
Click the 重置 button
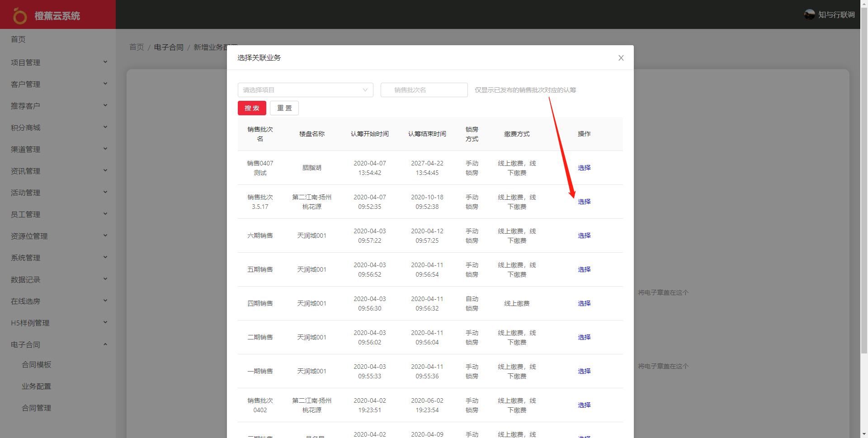(x=284, y=108)
